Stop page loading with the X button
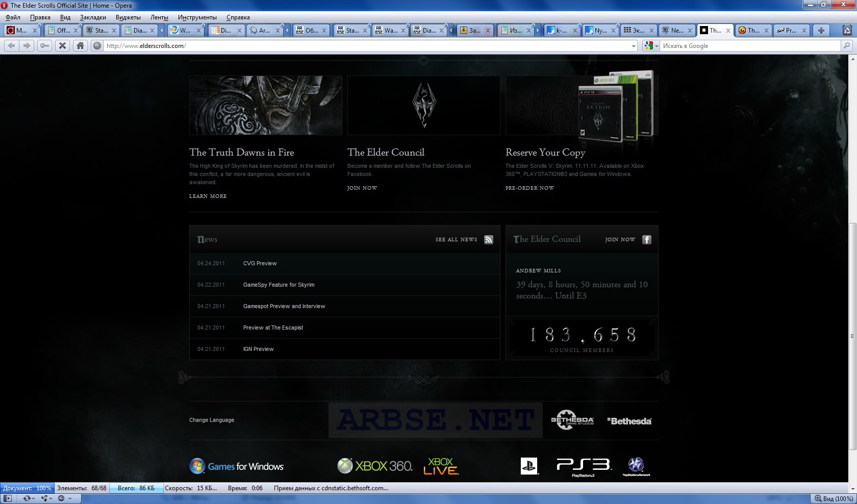Viewport: 857px width, 504px height. click(x=62, y=45)
